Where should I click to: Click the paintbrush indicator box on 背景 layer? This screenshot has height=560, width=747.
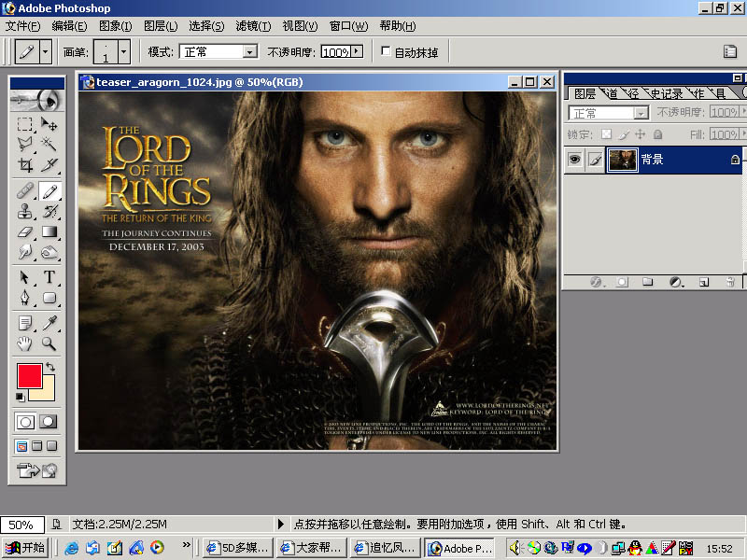point(596,160)
